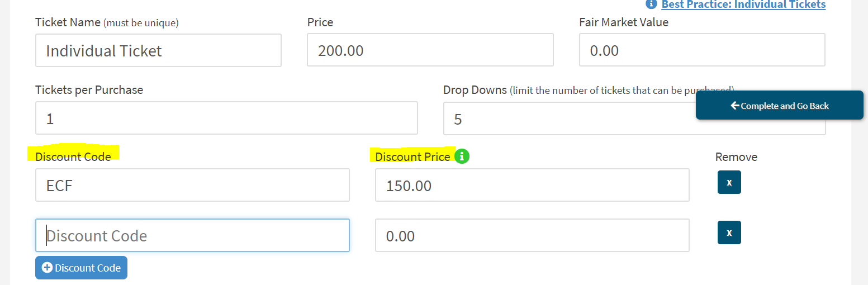The width and height of the screenshot is (868, 285).
Task: Click the highlighted Discount Price label
Action: [x=412, y=156]
